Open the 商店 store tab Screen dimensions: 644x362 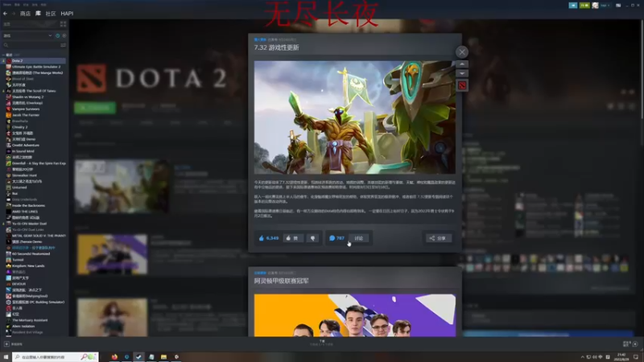point(25,14)
